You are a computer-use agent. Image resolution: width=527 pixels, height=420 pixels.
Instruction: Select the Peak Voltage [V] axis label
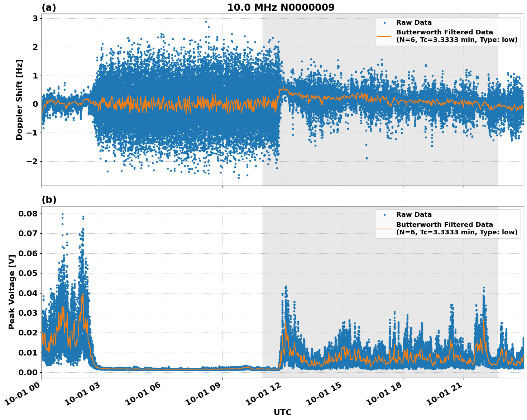click(12, 291)
